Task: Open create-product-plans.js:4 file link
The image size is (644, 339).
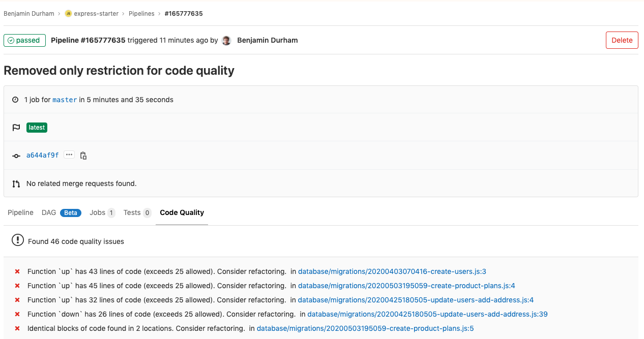Action: pos(406,286)
